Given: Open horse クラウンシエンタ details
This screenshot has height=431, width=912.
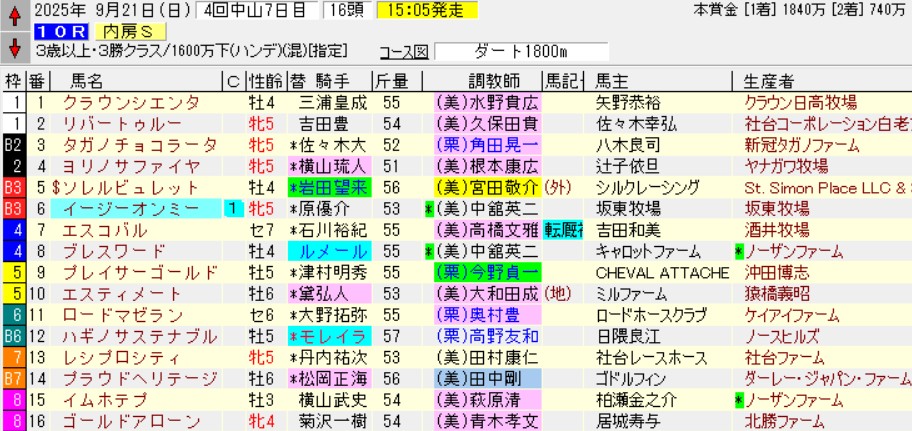Looking at the screenshot, I should [118, 102].
